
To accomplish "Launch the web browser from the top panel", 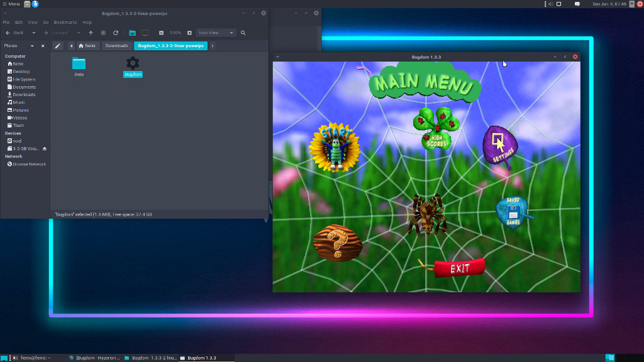I will pos(35,4).
